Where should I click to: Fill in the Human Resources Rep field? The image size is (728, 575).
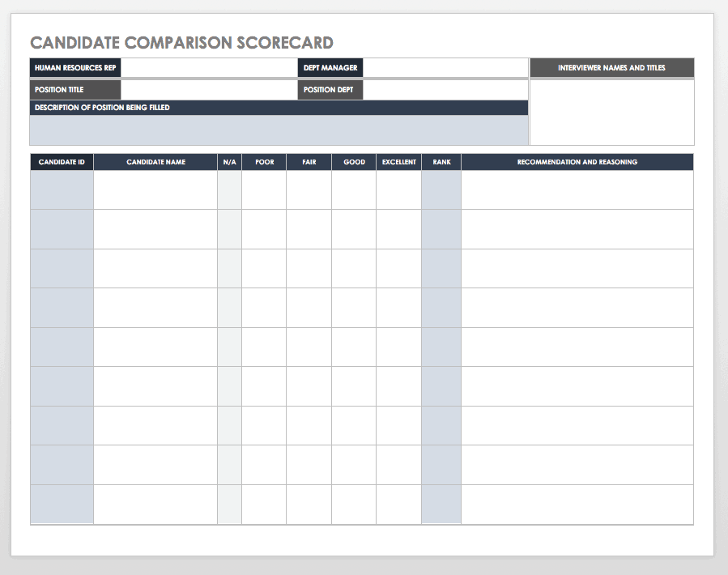coord(209,68)
